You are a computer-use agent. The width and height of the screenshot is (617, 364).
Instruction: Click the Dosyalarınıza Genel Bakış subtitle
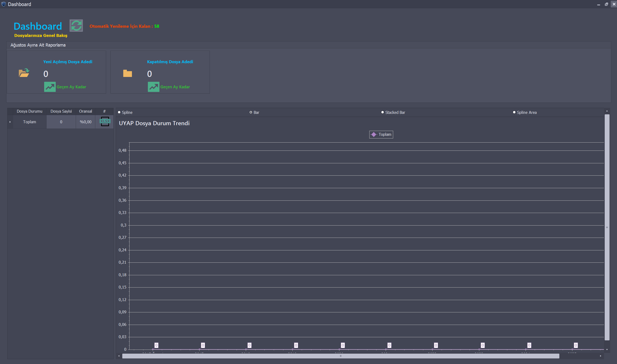(x=41, y=35)
